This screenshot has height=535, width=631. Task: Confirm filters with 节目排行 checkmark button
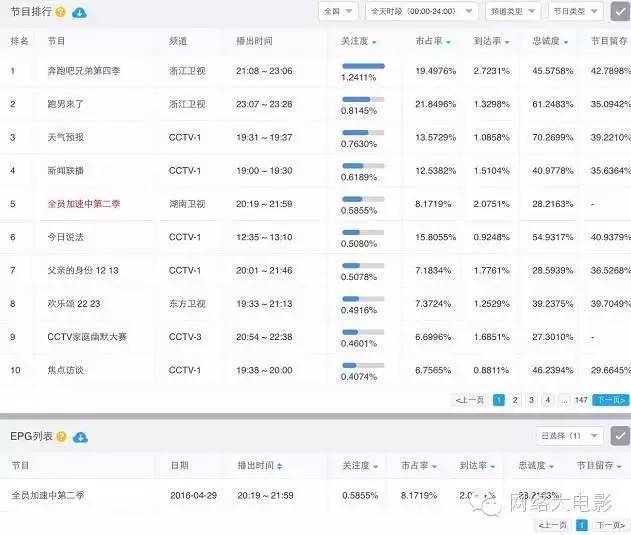coord(620,11)
